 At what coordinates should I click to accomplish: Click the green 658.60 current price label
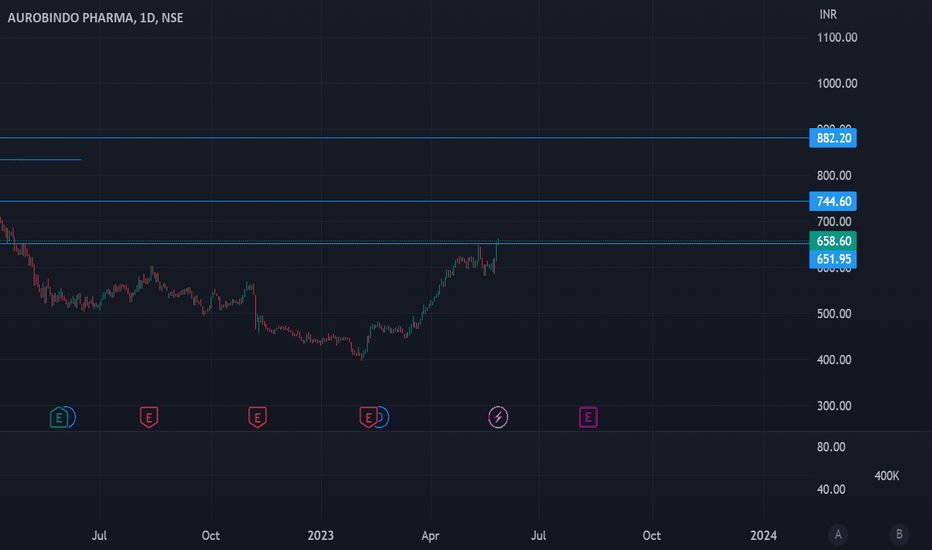pos(833,241)
